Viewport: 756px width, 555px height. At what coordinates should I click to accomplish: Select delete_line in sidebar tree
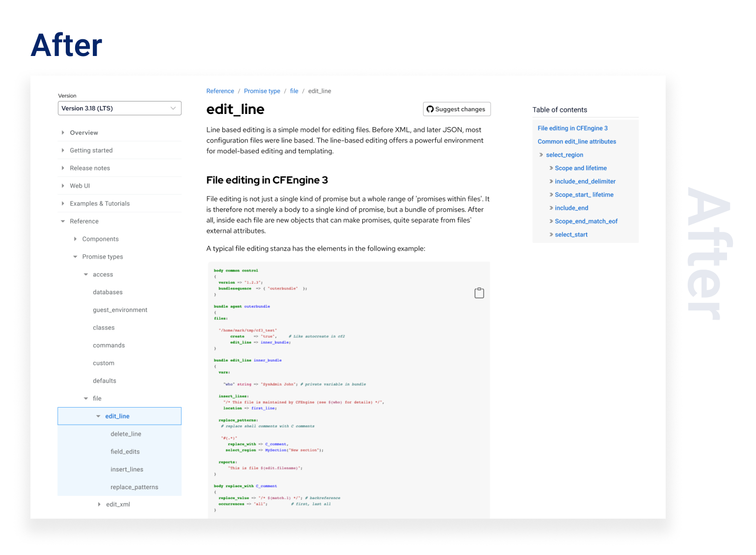126,434
